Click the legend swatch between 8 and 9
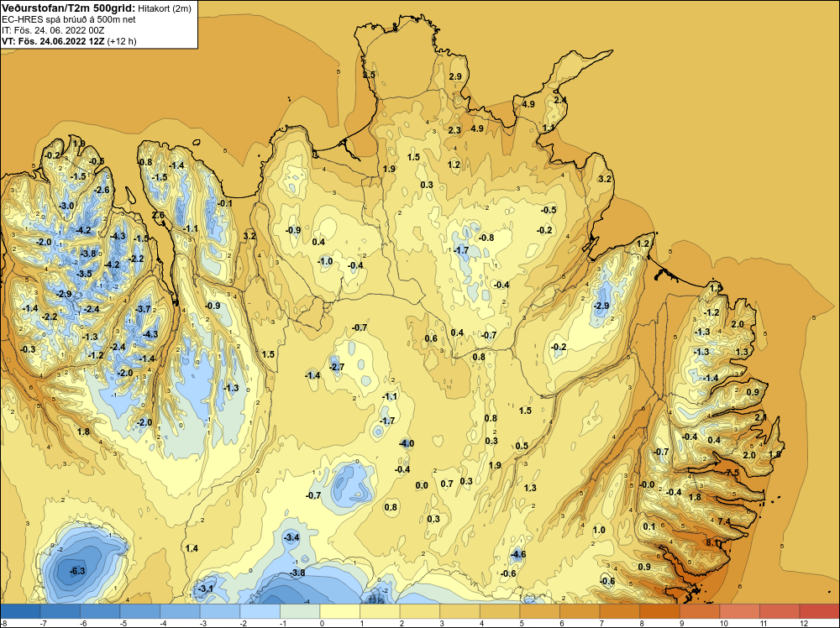The image size is (840, 628). [659, 611]
